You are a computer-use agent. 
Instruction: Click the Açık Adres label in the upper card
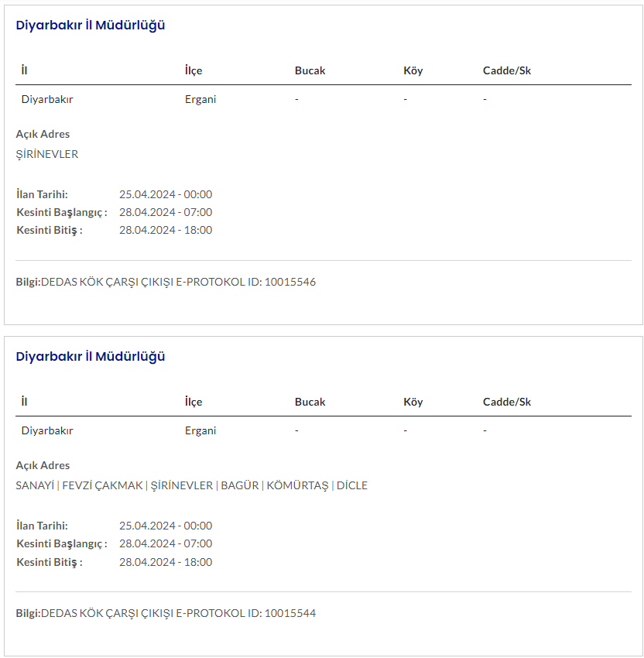(x=43, y=134)
